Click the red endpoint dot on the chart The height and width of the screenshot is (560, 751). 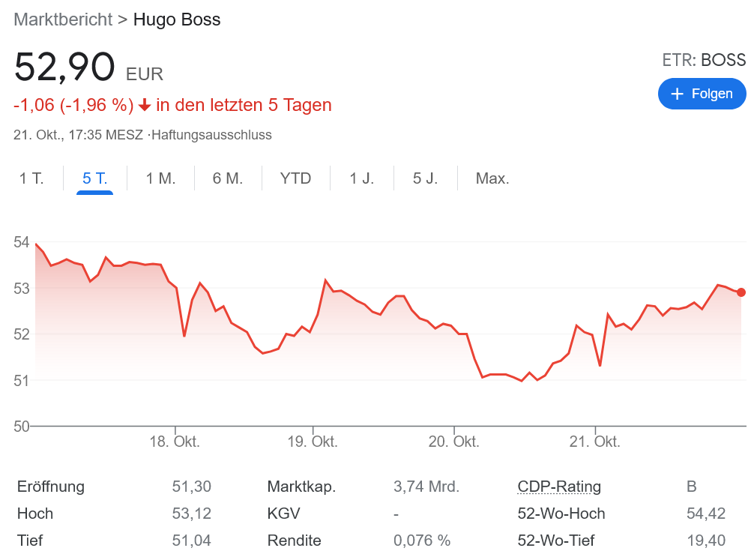tap(741, 292)
